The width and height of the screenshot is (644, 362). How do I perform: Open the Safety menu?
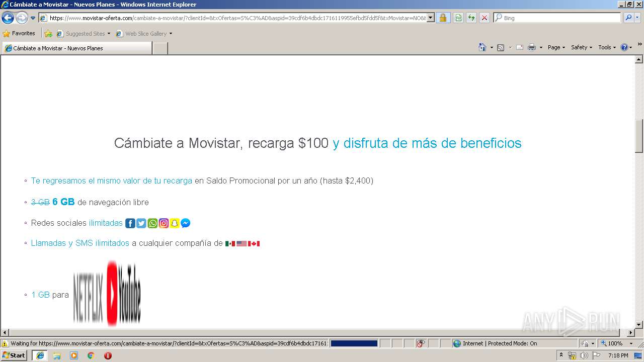[582, 47]
